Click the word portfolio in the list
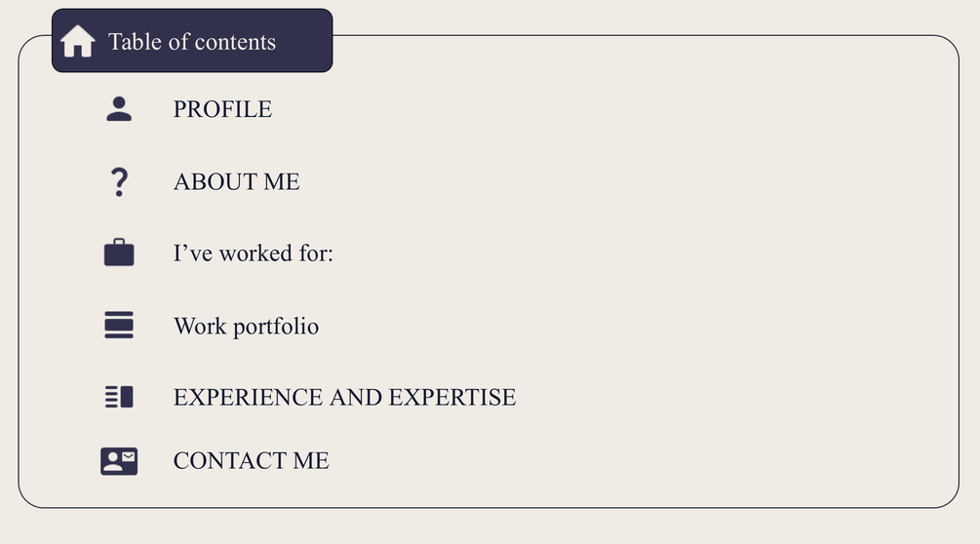The image size is (980, 544). click(276, 328)
